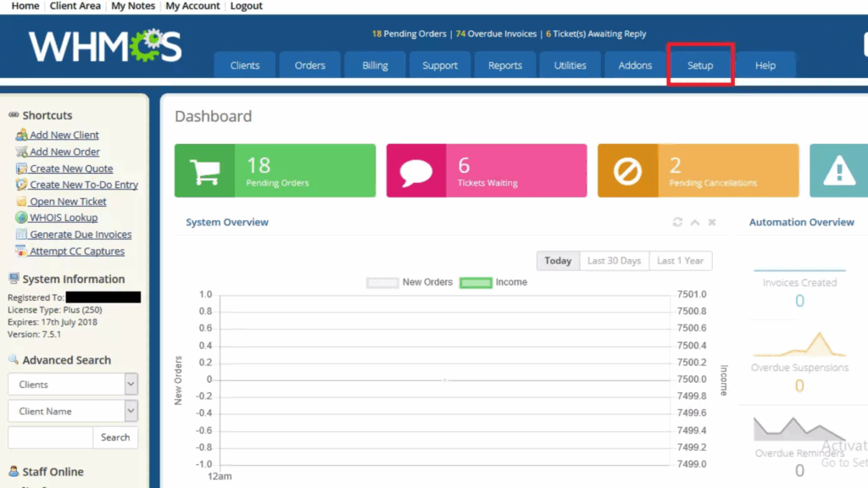The height and width of the screenshot is (488, 868).
Task: Click the Generate Due Invoices link
Action: click(81, 234)
